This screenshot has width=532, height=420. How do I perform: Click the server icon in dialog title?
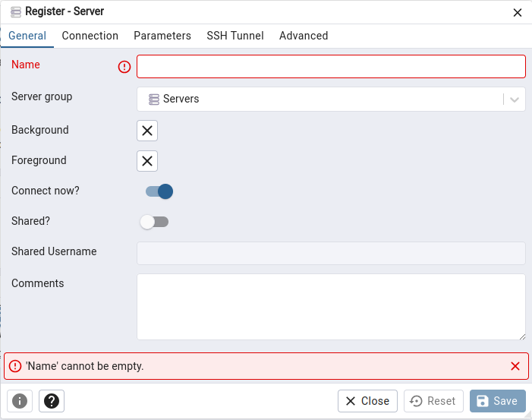16,12
